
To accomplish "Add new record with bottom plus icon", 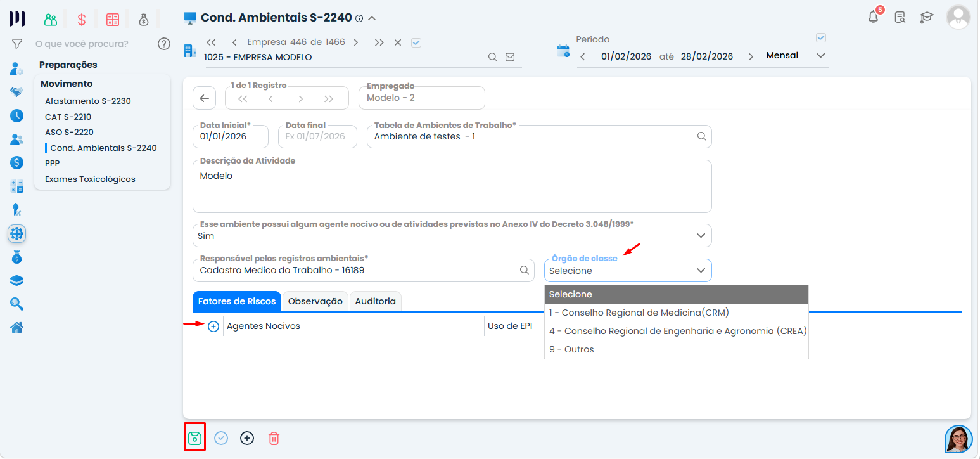I will 247,438.
